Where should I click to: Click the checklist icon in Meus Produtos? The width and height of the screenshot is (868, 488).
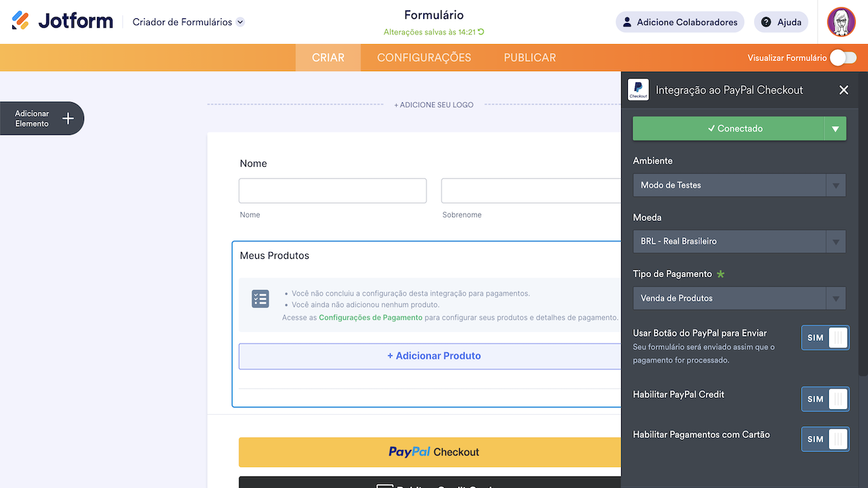coord(260,299)
